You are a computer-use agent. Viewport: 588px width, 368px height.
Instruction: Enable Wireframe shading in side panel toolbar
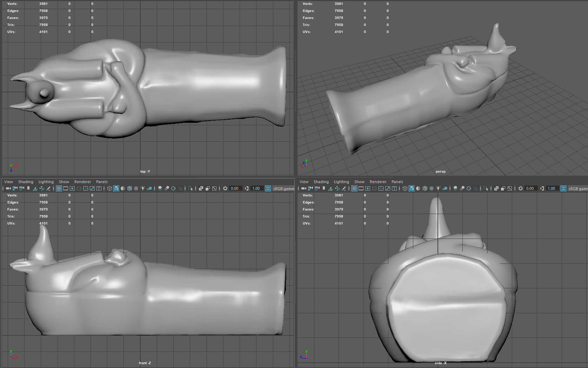point(405,188)
